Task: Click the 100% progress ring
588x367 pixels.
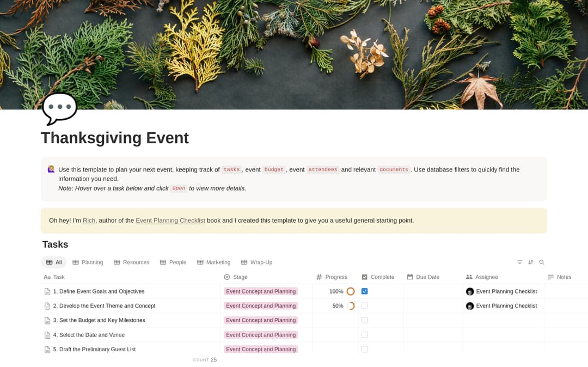Action: [351, 291]
